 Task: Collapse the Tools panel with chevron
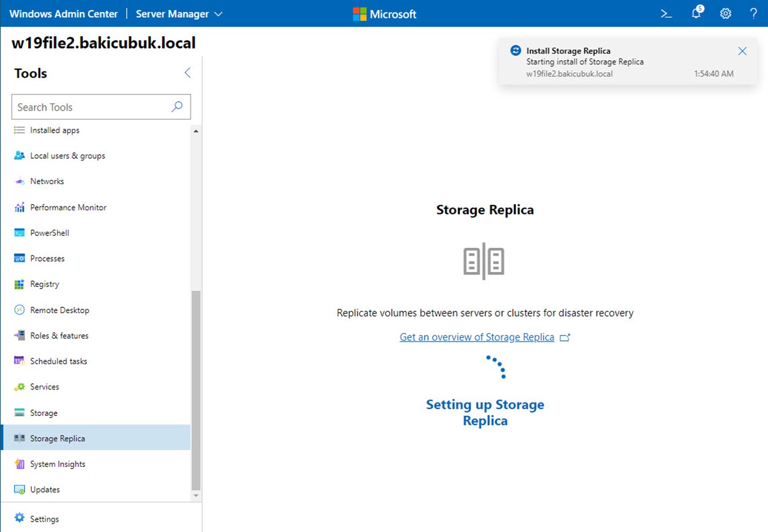click(188, 73)
